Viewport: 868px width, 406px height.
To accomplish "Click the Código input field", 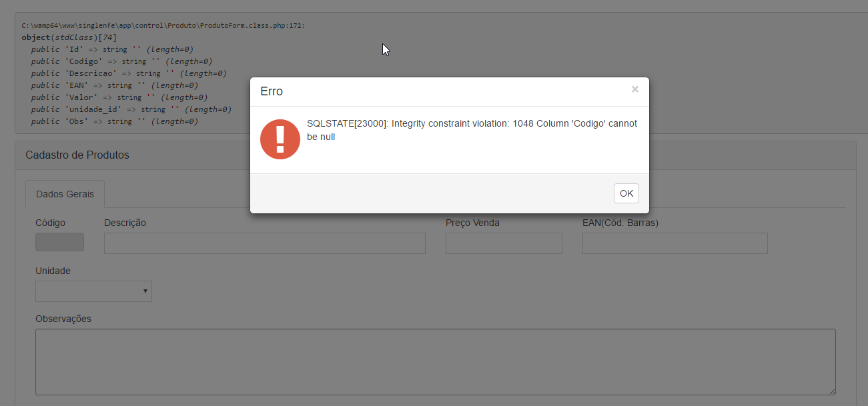I will [x=59, y=242].
